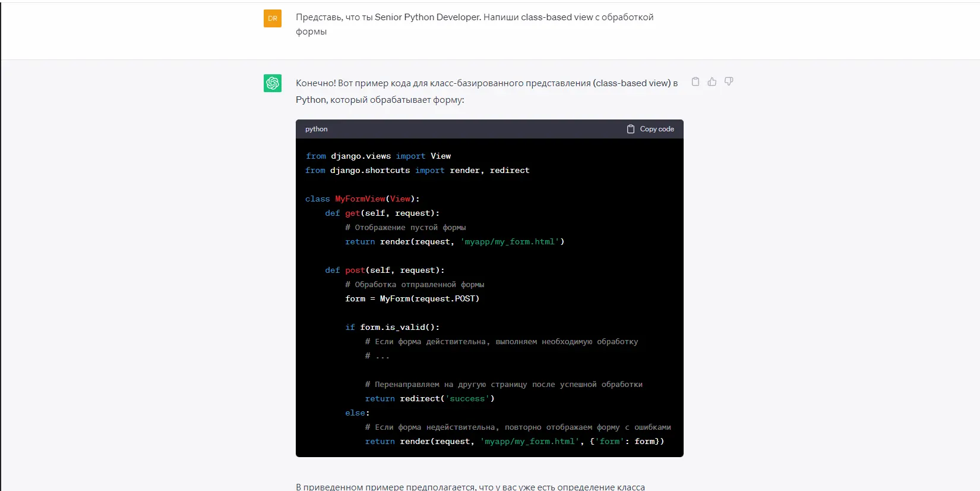Click the 'form = MyForm(request.POST)' line

[x=412, y=299]
